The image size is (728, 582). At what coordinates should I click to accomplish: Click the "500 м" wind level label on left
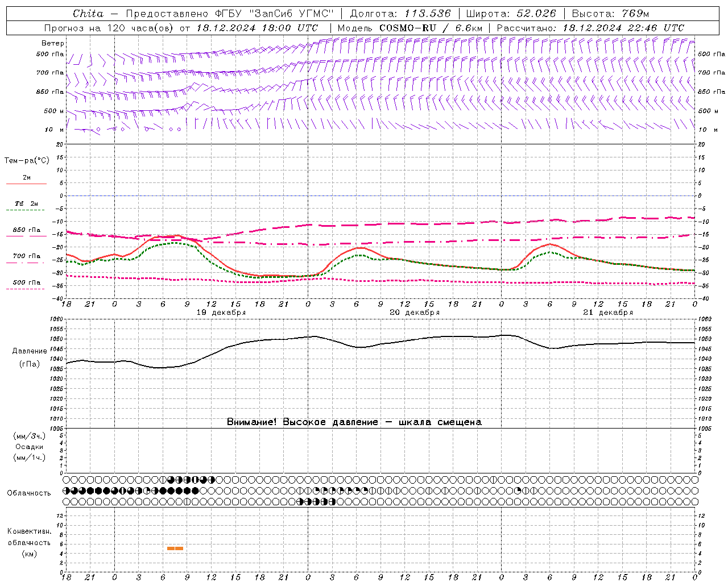coord(54,111)
